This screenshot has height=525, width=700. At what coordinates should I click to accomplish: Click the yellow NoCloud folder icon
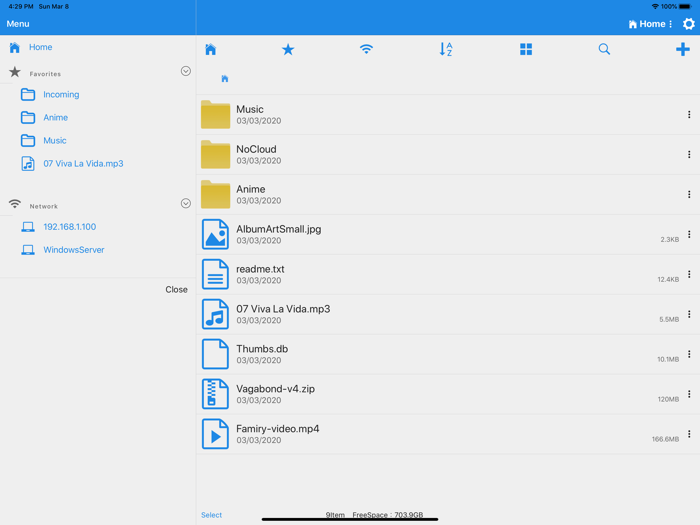215,154
